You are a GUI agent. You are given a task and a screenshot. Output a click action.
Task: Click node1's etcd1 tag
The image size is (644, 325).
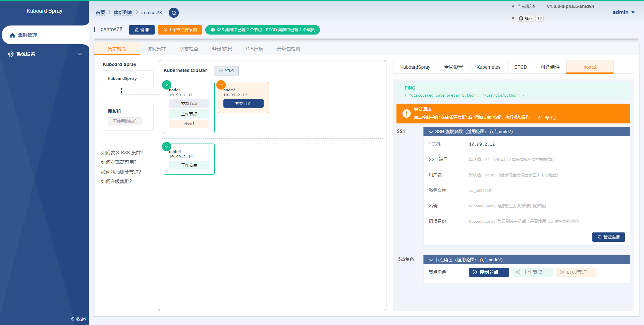189,124
